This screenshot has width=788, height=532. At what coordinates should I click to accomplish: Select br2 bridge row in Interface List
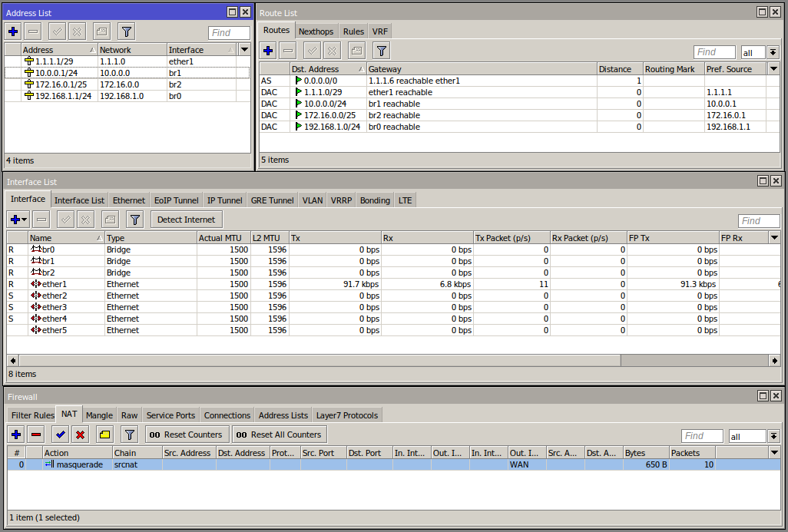click(x=393, y=273)
